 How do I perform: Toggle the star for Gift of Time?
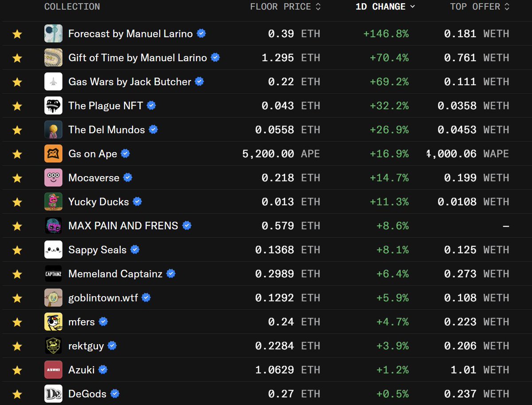17,58
